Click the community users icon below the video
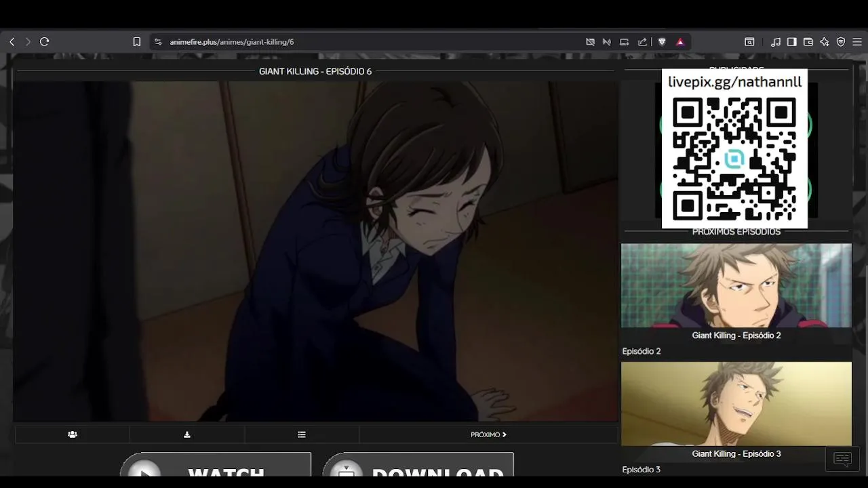Image resolution: width=868 pixels, height=488 pixels. (x=73, y=434)
